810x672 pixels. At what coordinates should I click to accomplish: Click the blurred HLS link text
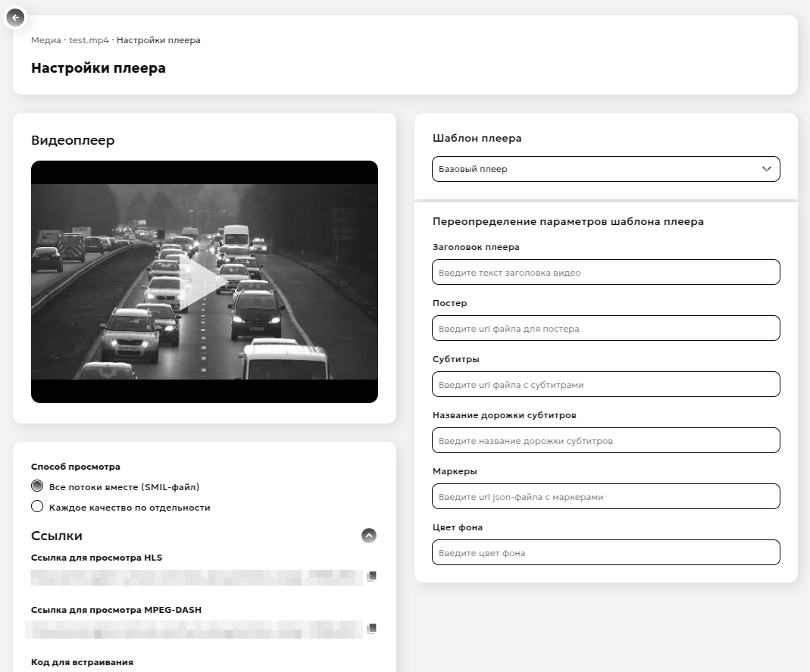click(x=195, y=577)
